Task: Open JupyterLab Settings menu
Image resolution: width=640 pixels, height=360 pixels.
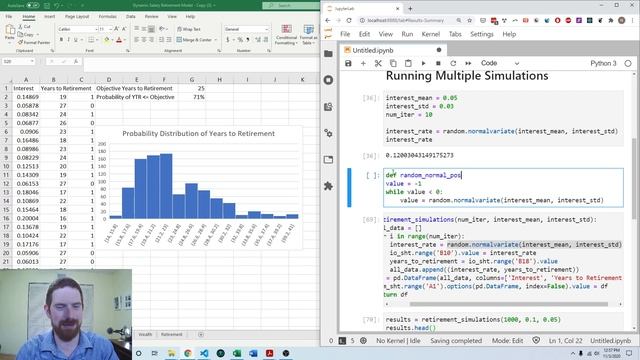Action: point(482,34)
